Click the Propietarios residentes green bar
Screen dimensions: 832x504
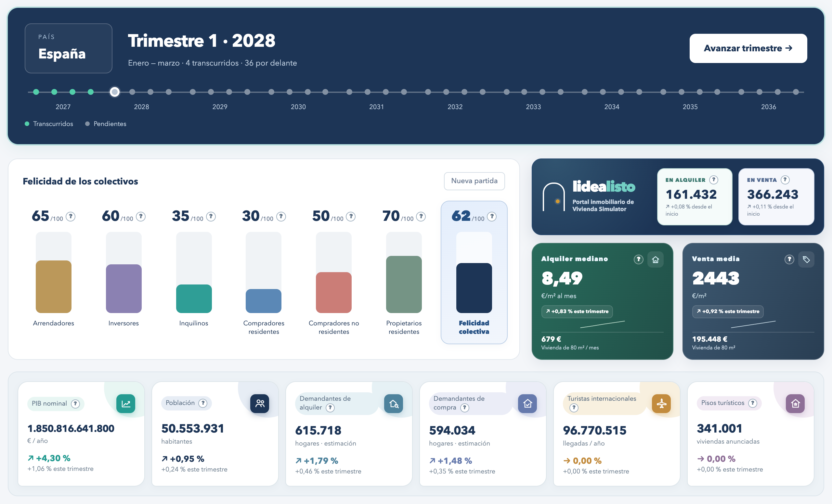(x=404, y=284)
